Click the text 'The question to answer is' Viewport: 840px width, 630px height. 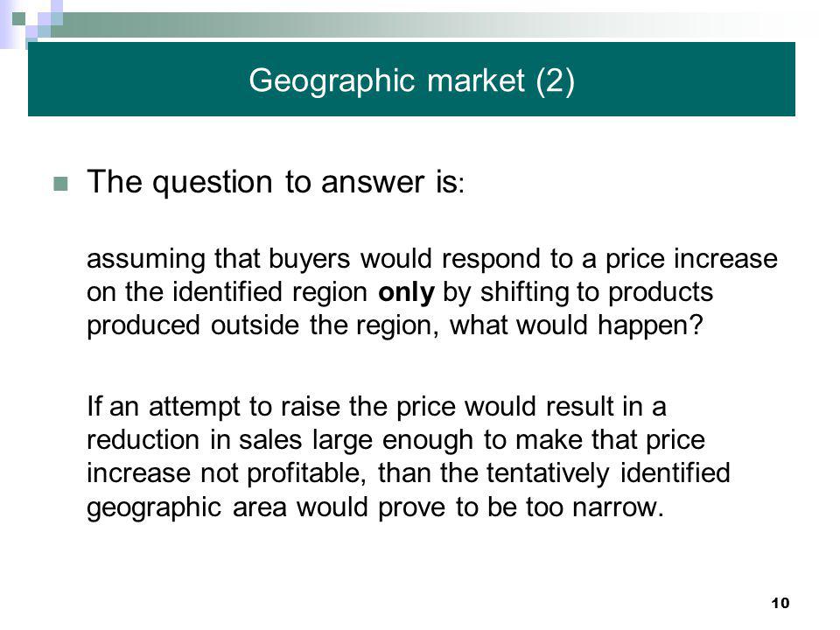tap(273, 182)
